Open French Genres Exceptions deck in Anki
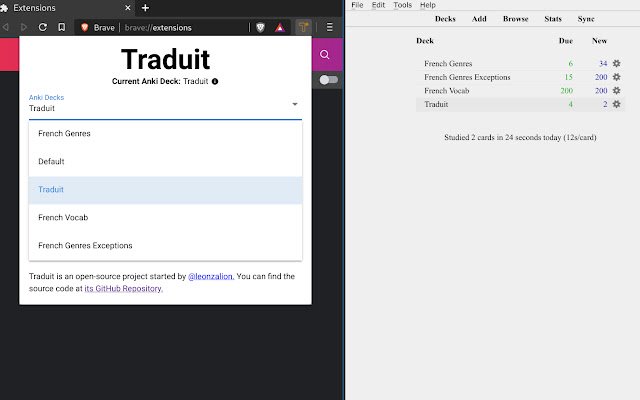 467,77
